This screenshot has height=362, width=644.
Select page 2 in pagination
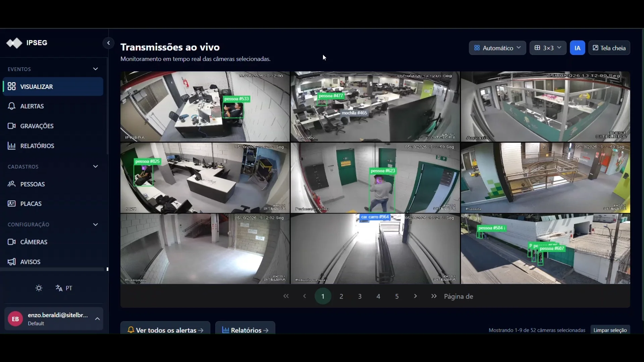coord(341,296)
